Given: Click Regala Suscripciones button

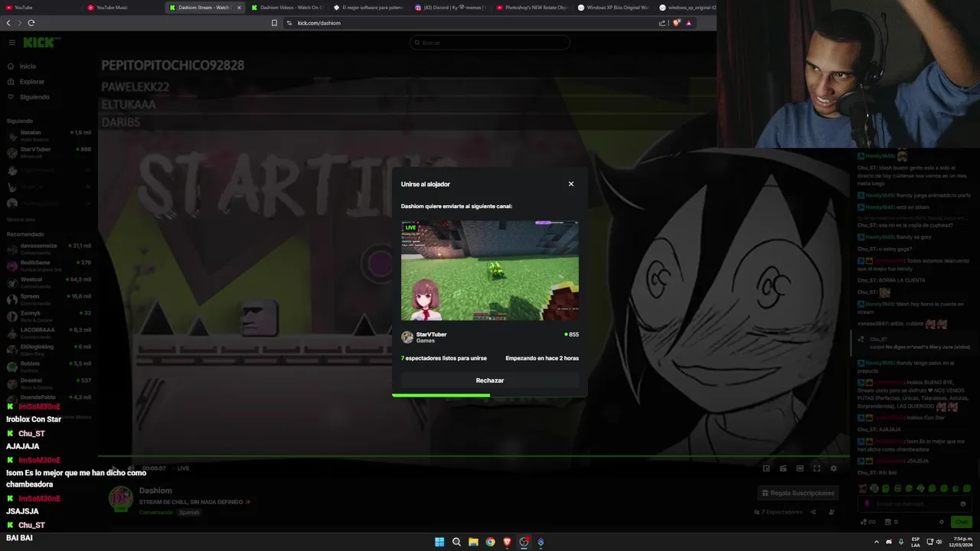Looking at the screenshot, I should [x=799, y=493].
